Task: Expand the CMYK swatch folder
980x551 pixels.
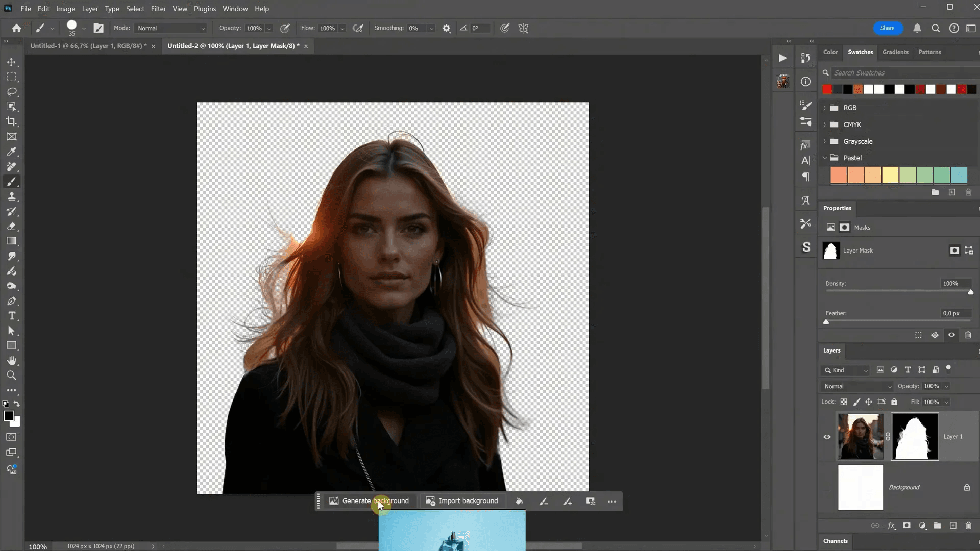Action: click(824, 124)
